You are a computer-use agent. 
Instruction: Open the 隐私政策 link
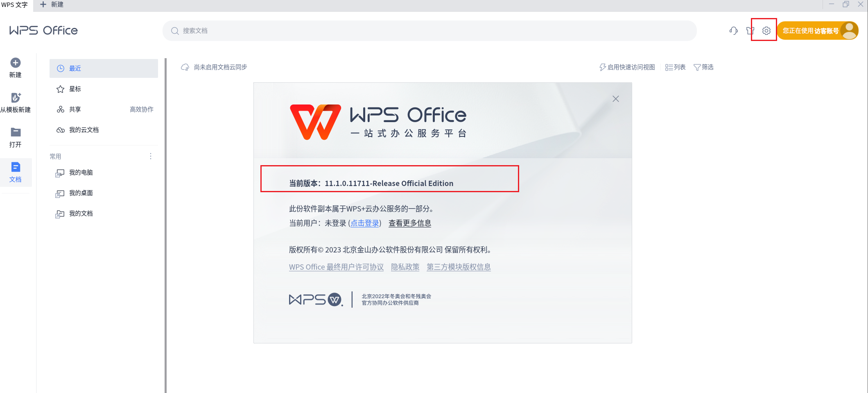[405, 267]
